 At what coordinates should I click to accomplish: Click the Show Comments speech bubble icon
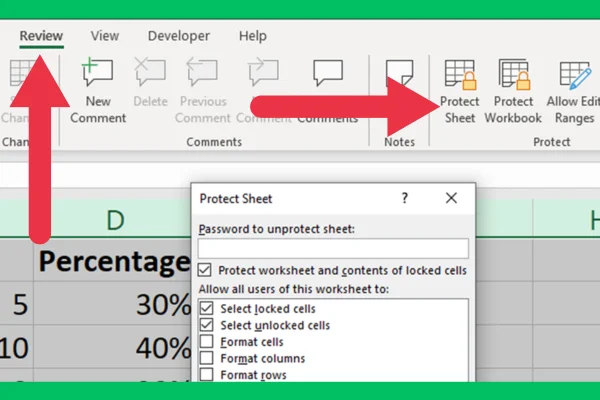[328, 72]
